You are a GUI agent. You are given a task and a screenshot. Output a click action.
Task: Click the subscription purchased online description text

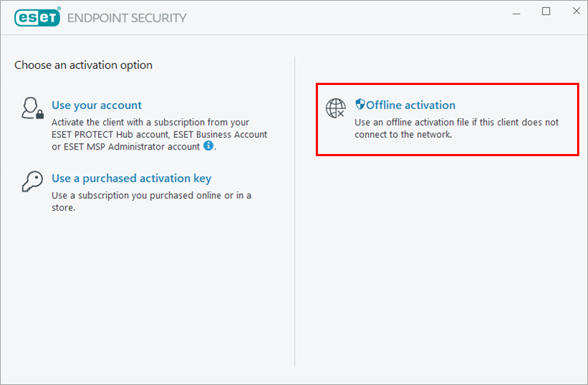click(x=152, y=201)
